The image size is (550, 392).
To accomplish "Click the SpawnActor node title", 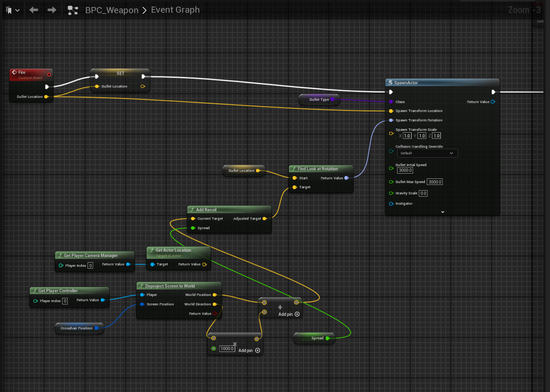I will pyautogui.click(x=406, y=83).
